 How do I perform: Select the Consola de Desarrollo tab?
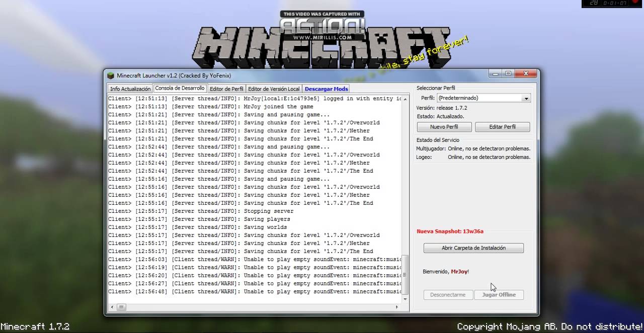tap(180, 88)
